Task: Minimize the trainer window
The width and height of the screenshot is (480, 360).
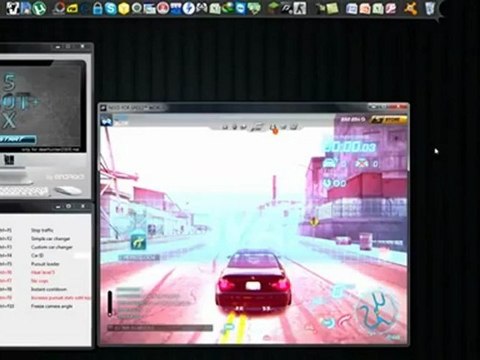Action: 58,47
